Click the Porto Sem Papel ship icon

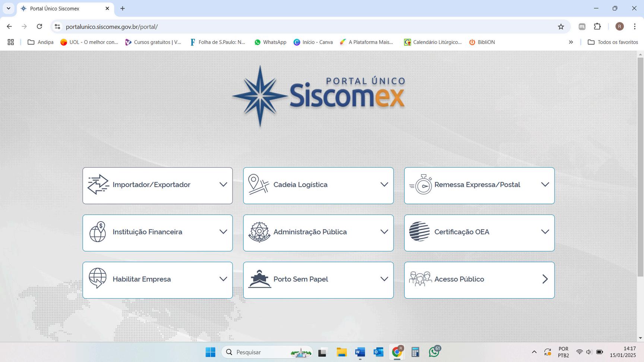click(260, 279)
